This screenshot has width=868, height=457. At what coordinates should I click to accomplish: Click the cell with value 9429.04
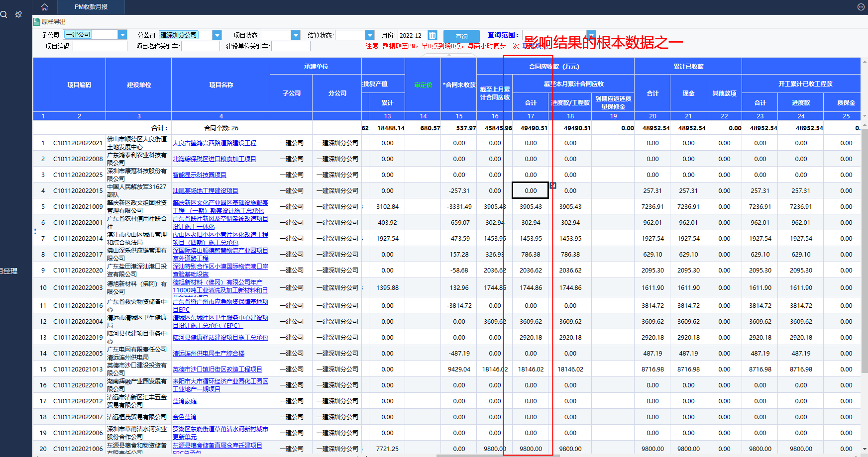pyautogui.click(x=459, y=369)
